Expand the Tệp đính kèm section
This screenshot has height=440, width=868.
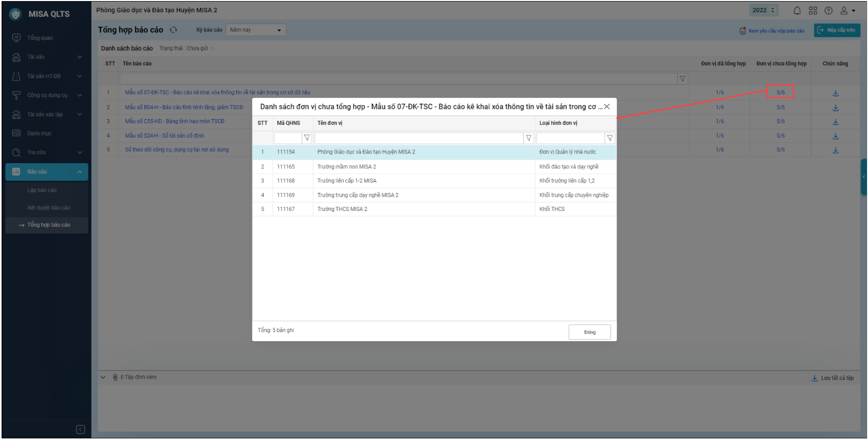coord(103,377)
